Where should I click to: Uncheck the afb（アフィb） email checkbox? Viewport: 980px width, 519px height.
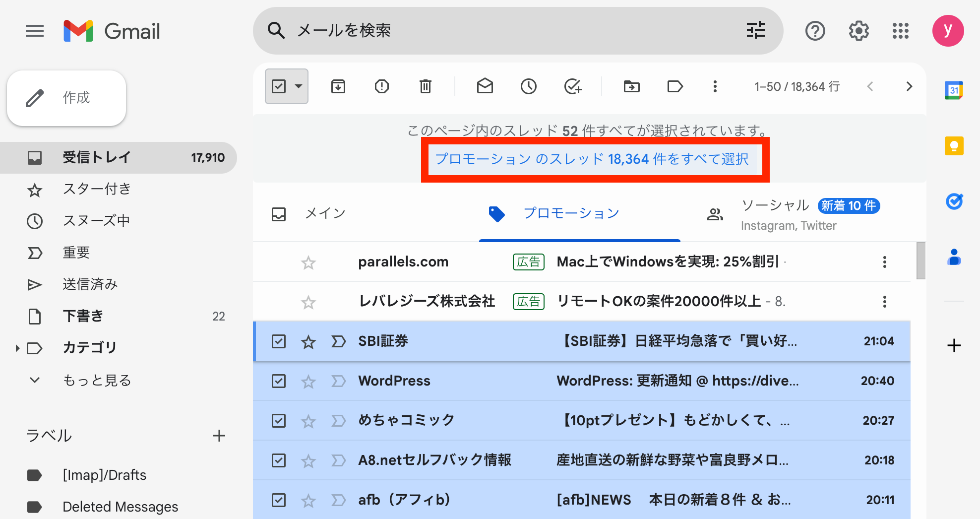[x=279, y=500]
